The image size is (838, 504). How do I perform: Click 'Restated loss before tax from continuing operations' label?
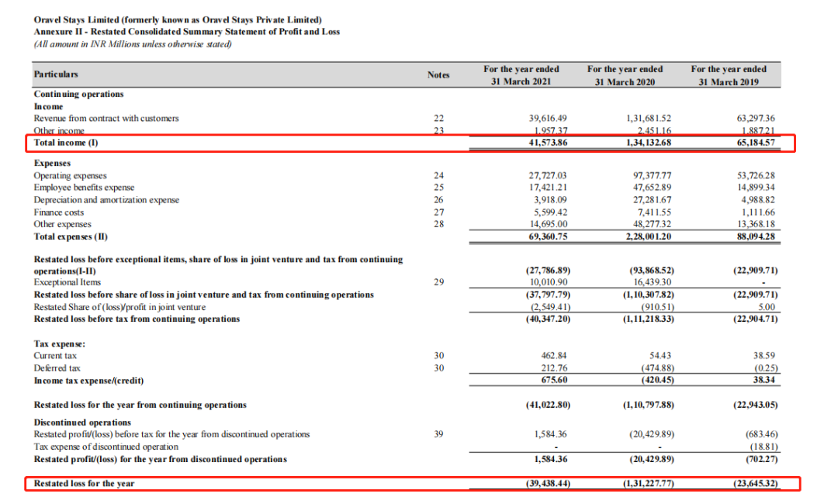[x=137, y=319]
